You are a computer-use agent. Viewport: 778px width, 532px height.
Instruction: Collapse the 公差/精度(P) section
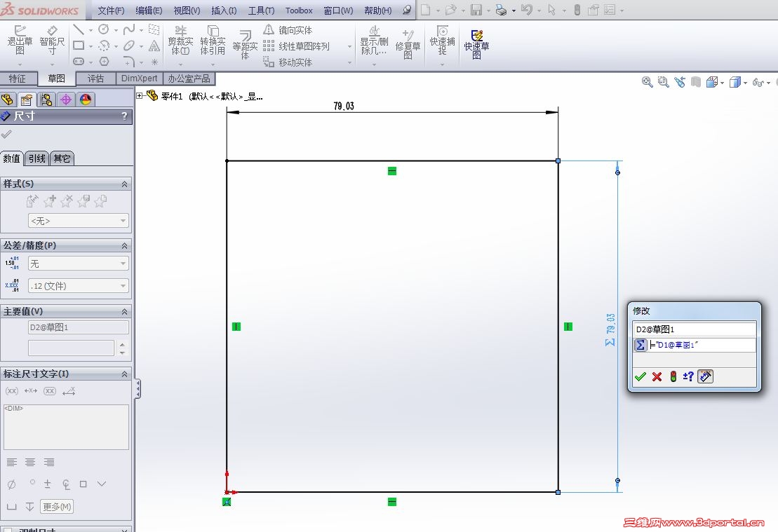124,246
